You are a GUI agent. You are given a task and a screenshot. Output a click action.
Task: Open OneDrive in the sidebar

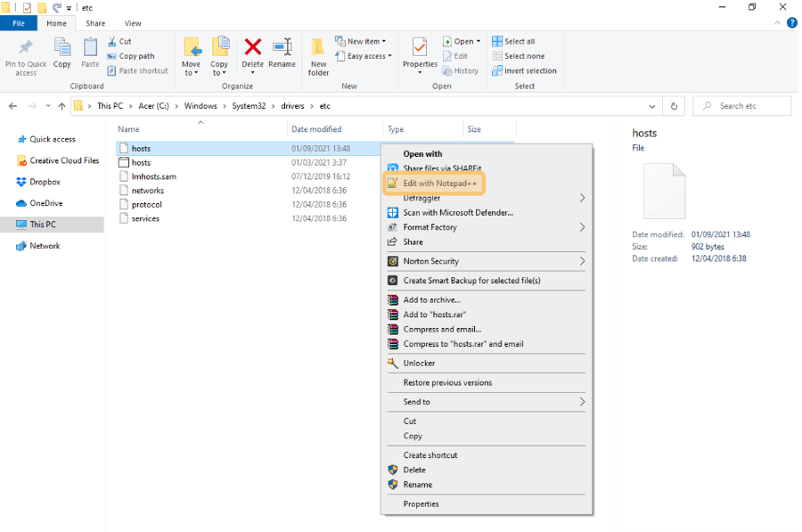pos(39,203)
